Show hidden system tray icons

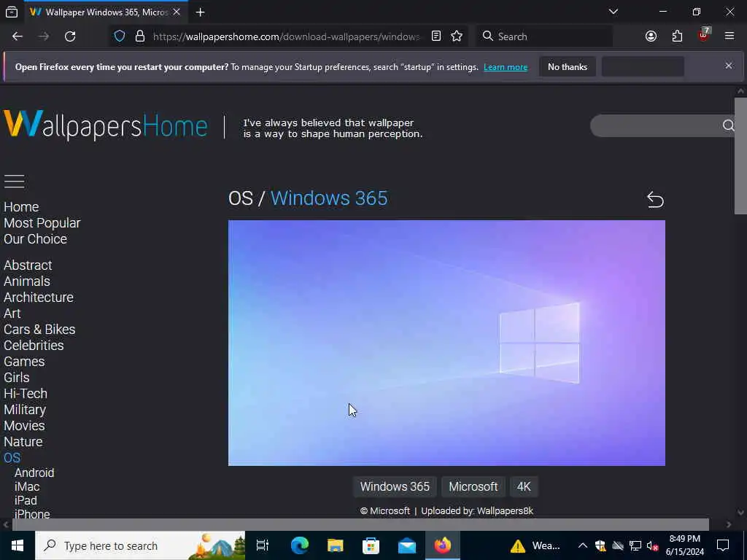point(583,545)
